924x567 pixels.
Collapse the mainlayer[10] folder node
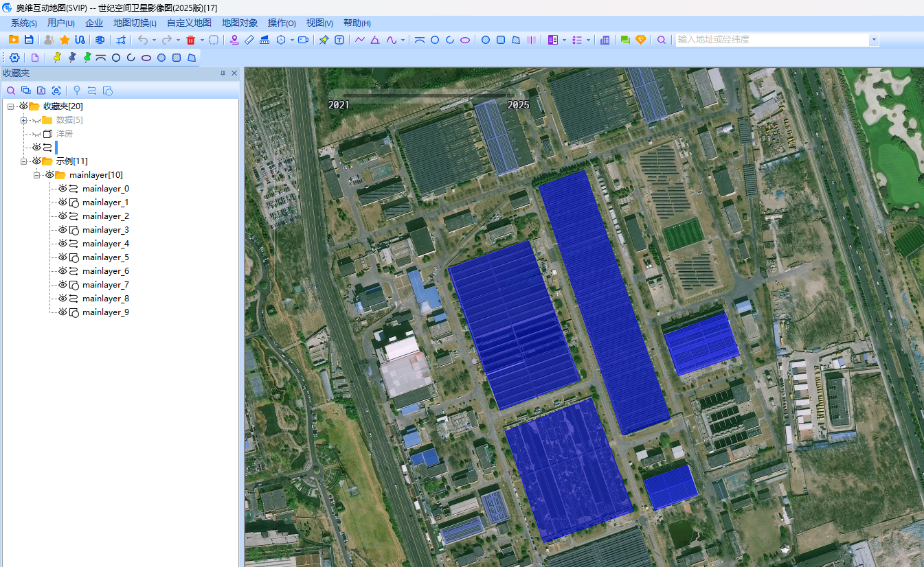pyautogui.click(x=37, y=175)
